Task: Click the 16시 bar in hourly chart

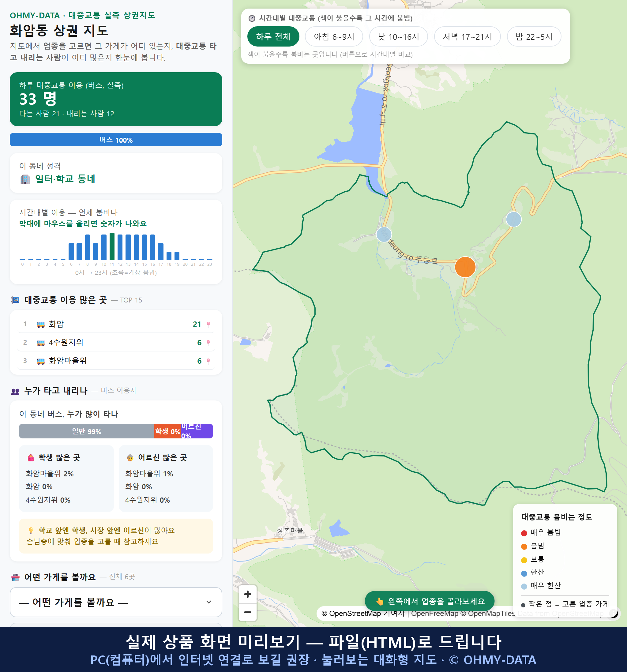Action: pyautogui.click(x=152, y=247)
